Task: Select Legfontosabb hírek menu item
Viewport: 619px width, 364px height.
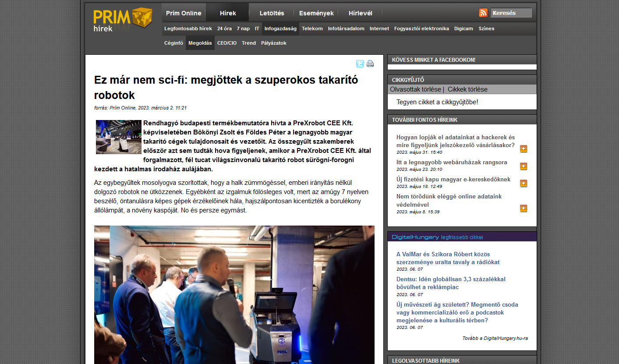Action: [188, 28]
